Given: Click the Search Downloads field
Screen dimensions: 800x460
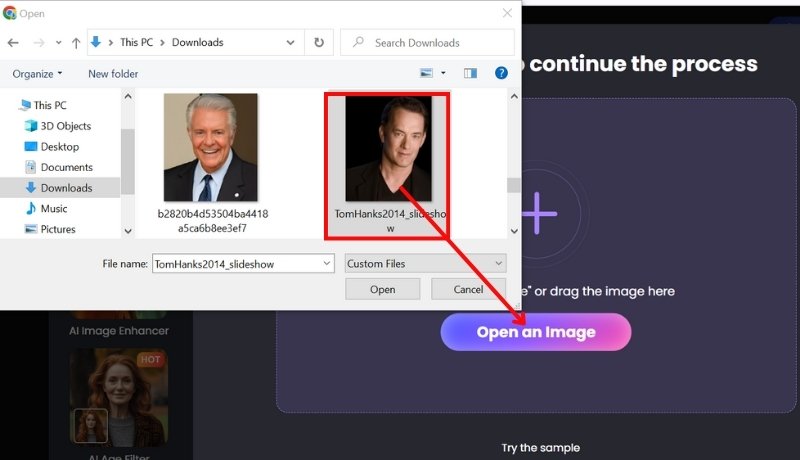Looking at the screenshot, I should (430, 43).
